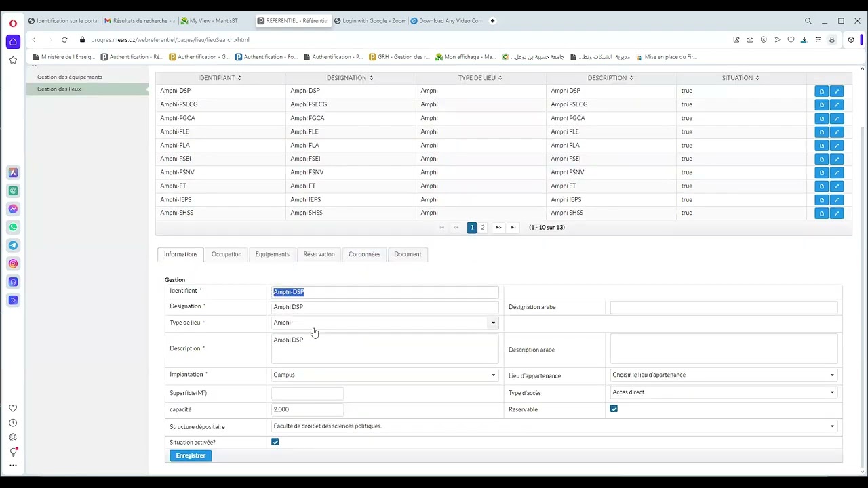
Task: Click the Description arabe text area
Action: 724,349
